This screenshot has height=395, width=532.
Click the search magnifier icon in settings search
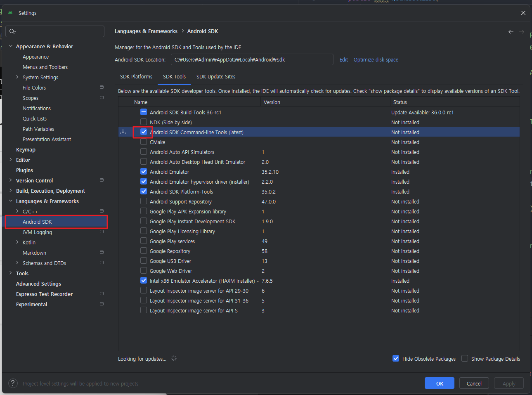tap(12, 31)
